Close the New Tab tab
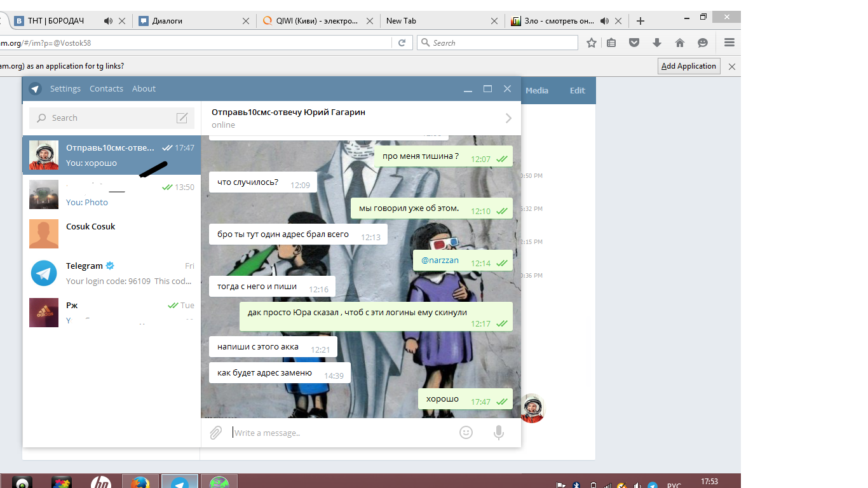The height and width of the screenshot is (488, 868). click(x=494, y=21)
